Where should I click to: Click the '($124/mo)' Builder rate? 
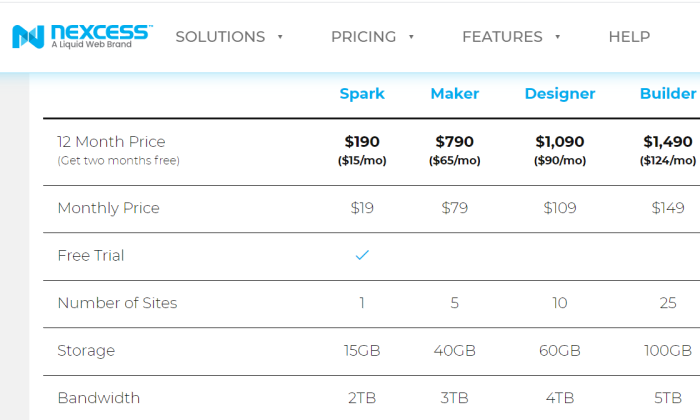(668, 161)
